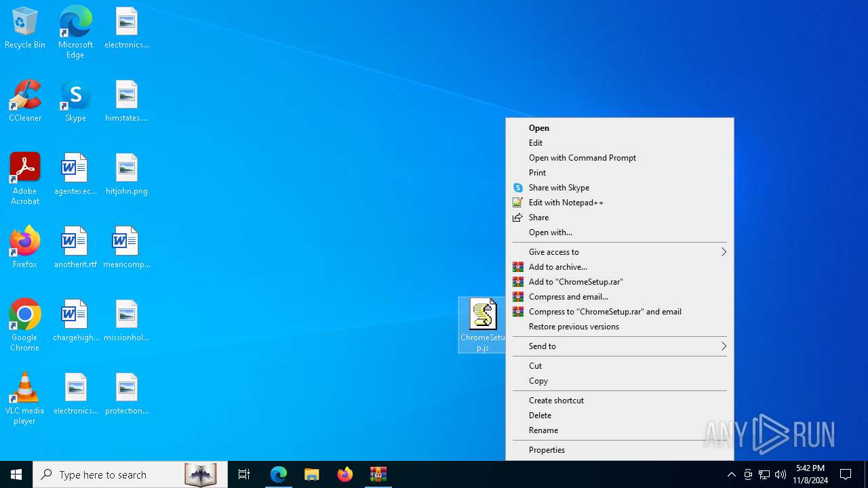Select the Microsoft Edge desktop shortcut
The width and height of the screenshot is (868, 488).
tap(75, 32)
